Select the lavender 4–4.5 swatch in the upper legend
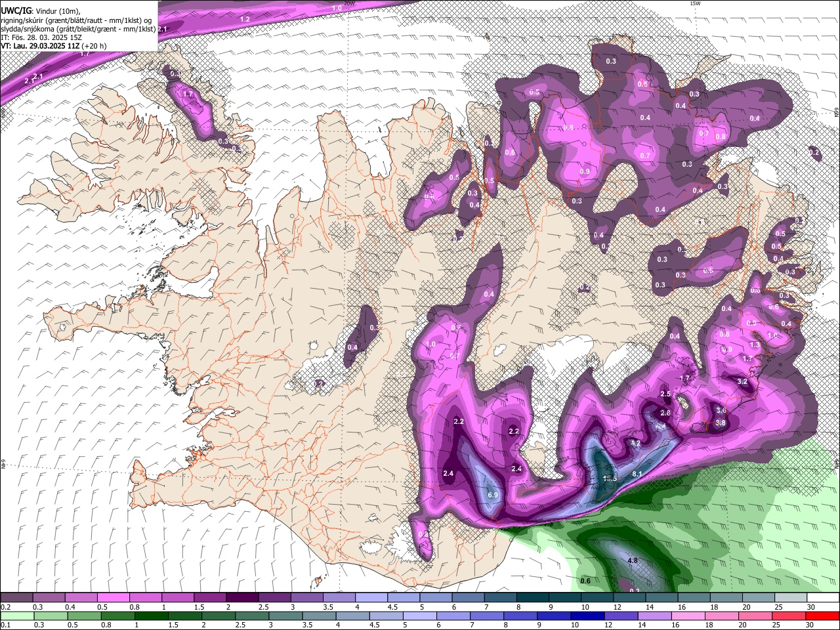 coord(371,597)
